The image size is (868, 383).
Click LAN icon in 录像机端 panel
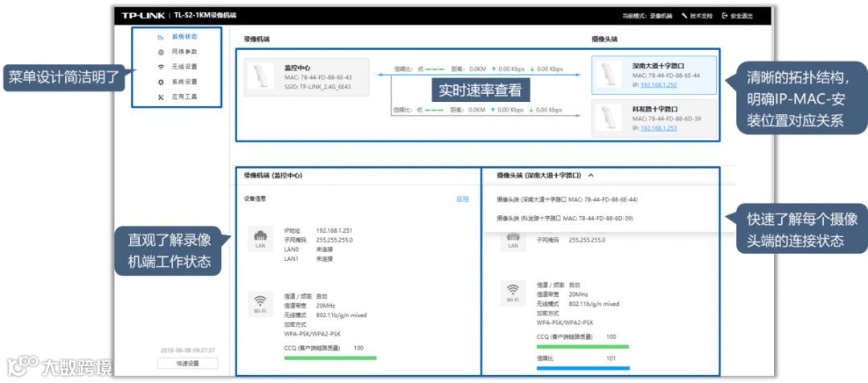point(260,238)
